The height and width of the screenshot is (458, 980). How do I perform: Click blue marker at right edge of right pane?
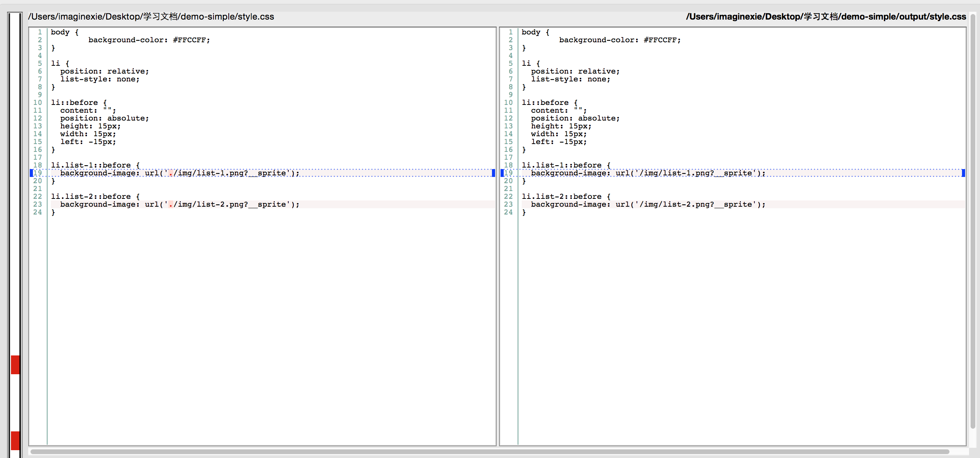click(963, 173)
